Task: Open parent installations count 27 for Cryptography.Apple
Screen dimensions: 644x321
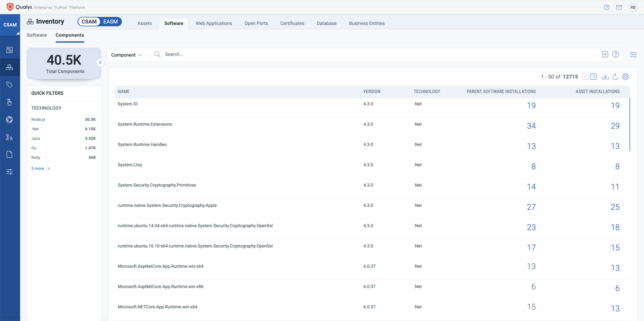Action: point(531,207)
